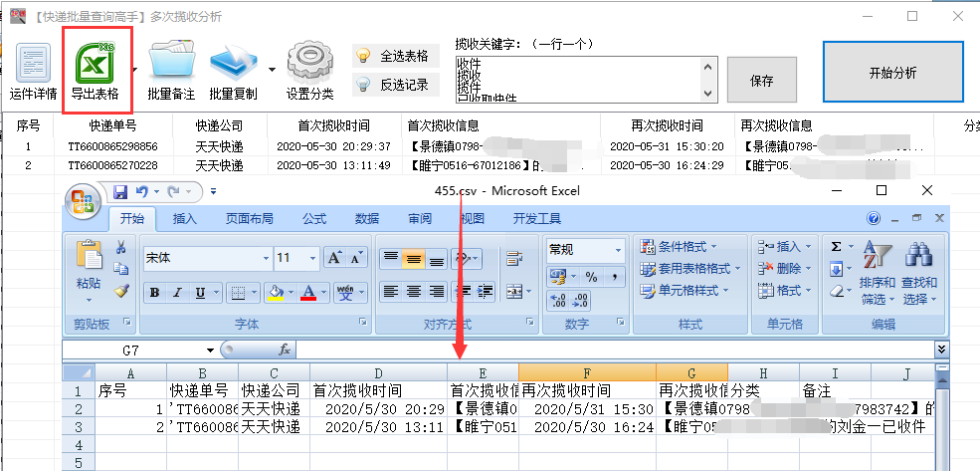
Task: Switch to the 数据 ribbon tab
Action: [367, 219]
